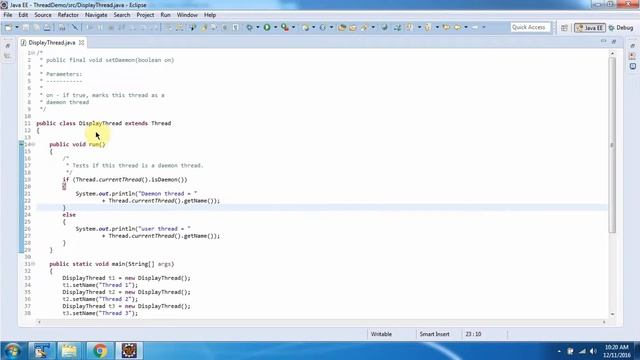
Task: Switch to the Java EE perspective
Action: pyautogui.click(x=590, y=28)
